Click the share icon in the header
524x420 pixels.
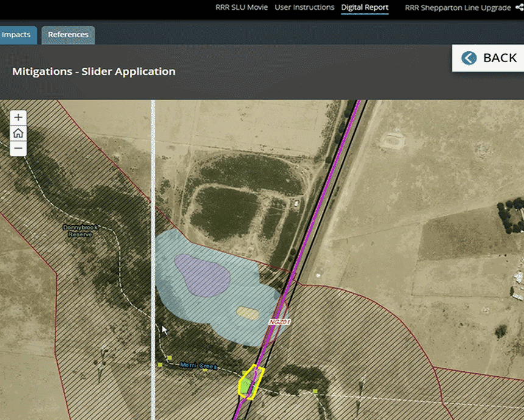(x=520, y=7)
